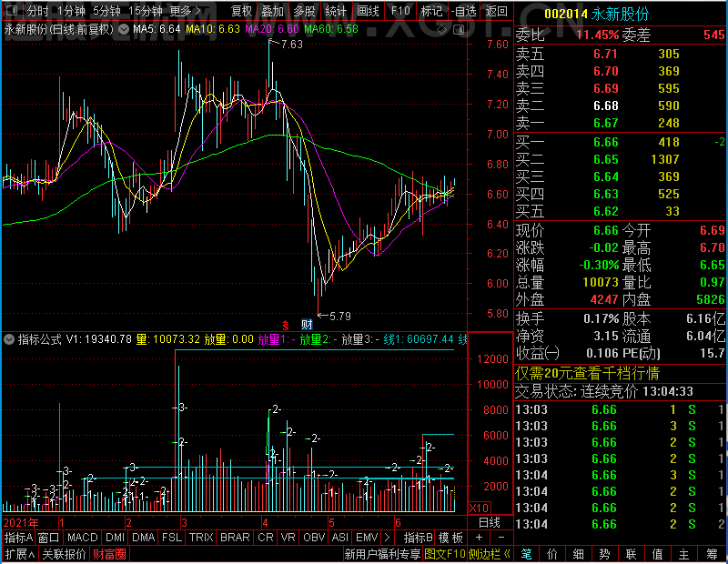Click the X10 volume scale toggle
728x564 pixels.
coord(480,508)
